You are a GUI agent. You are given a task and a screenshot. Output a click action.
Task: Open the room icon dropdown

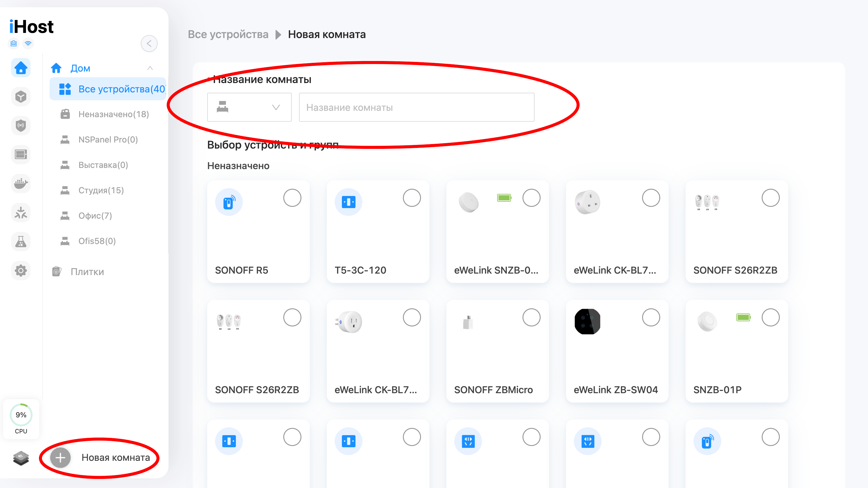click(249, 108)
